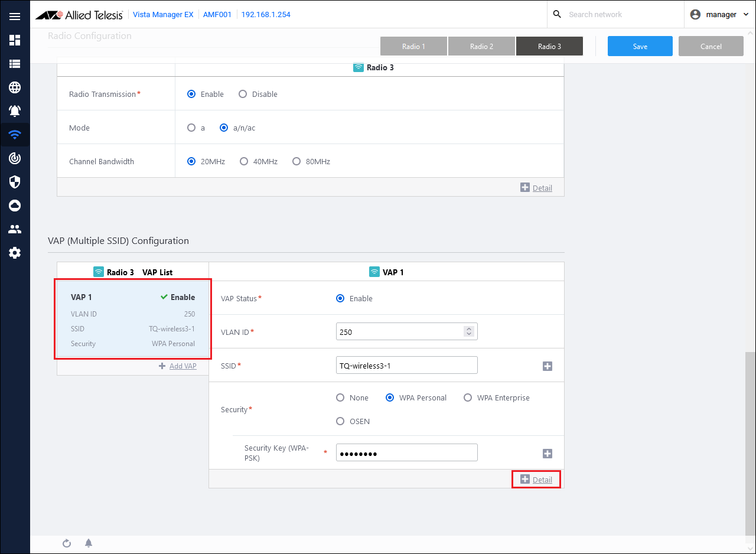Screen dimensions: 756x554
Task: Open the network map globe icon
Action: click(x=15, y=87)
